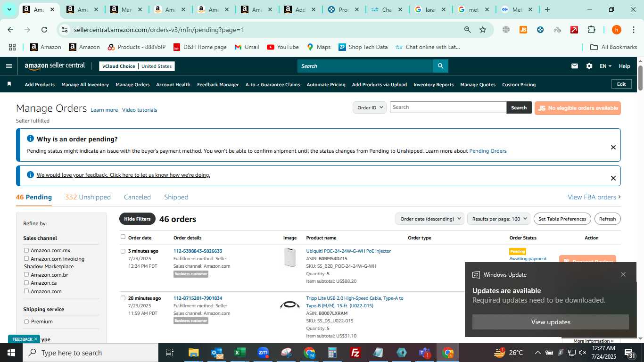Open the EN language dropdown
Image resolution: width=644 pixels, height=362 pixels.
pos(605,66)
